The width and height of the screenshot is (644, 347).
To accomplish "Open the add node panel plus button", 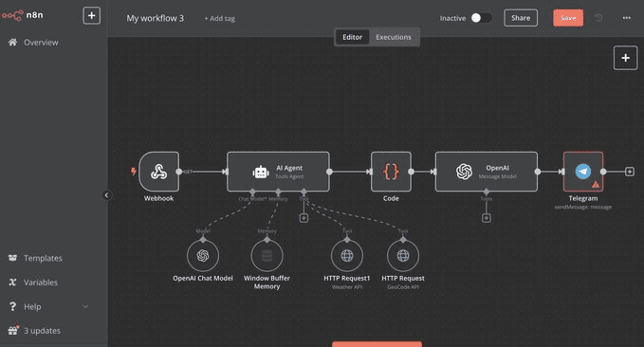I will [626, 58].
